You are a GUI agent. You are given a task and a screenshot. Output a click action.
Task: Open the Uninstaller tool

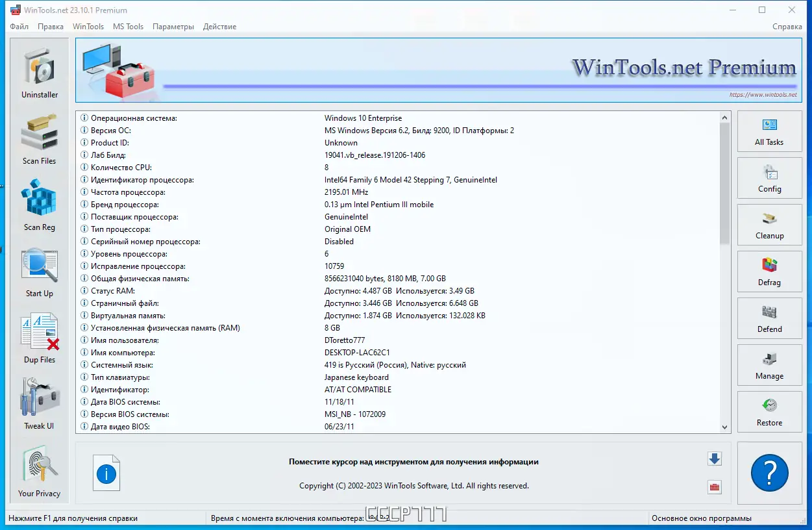pos(39,71)
